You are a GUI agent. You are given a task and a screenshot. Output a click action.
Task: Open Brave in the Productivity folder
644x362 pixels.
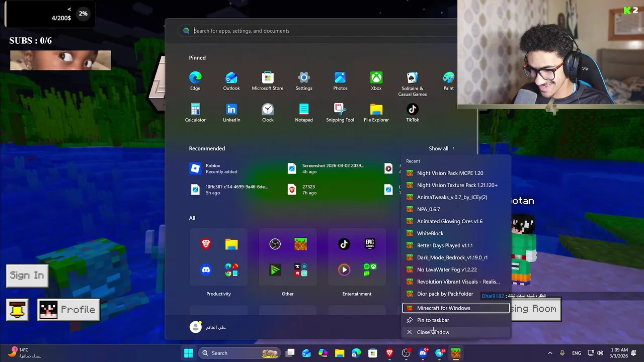[x=206, y=244]
